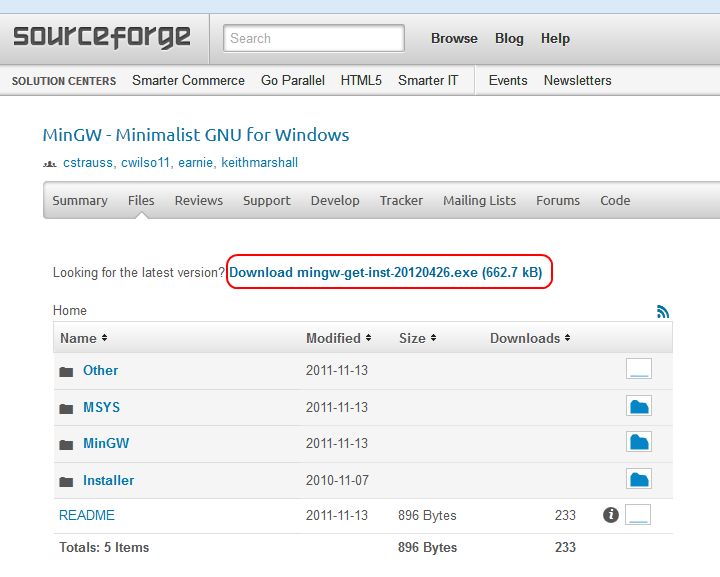This screenshot has height=577, width=720.
Task: Open the MSYS folder link
Action: [101, 407]
